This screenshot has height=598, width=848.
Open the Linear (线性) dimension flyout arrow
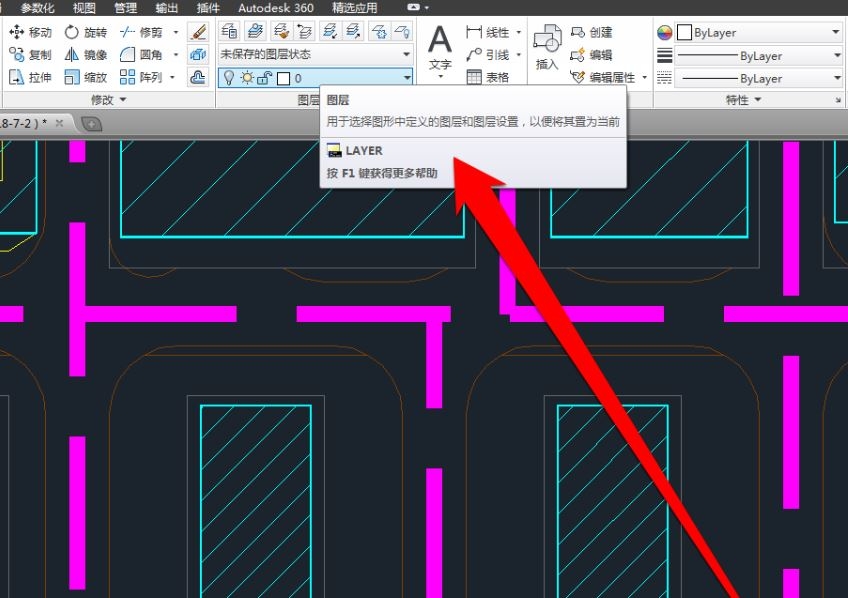click(x=518, y=32)
